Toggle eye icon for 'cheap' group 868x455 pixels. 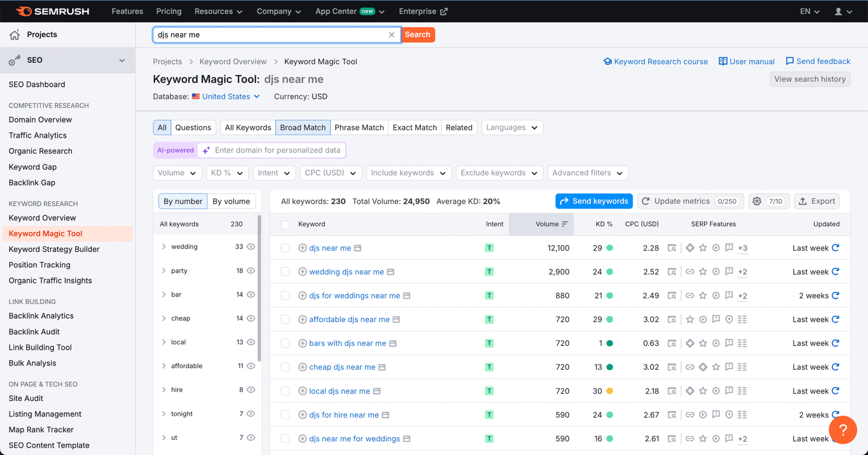tap(251, 318)
